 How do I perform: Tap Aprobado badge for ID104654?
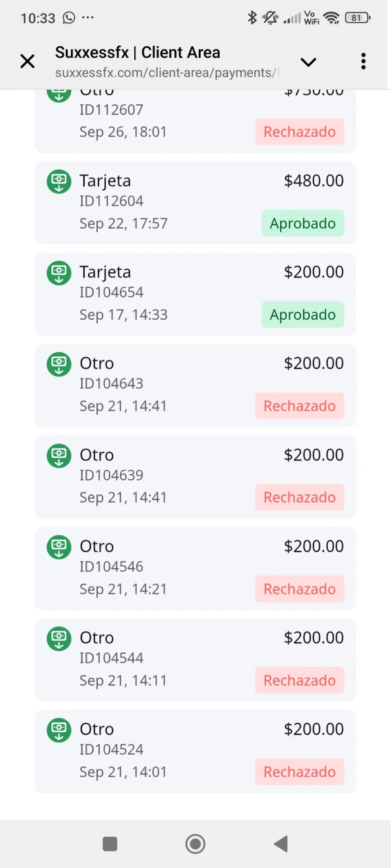click(x=302, y=315)
